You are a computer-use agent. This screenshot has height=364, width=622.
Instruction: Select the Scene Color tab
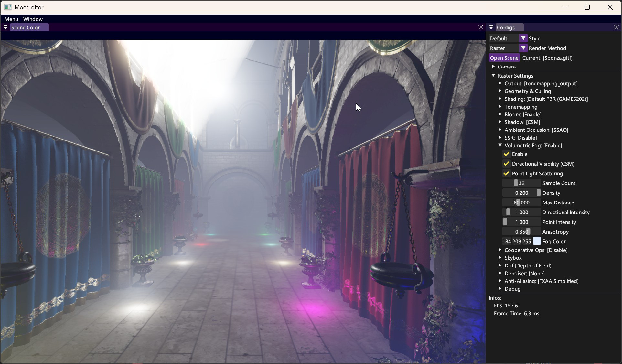point(29,27)
